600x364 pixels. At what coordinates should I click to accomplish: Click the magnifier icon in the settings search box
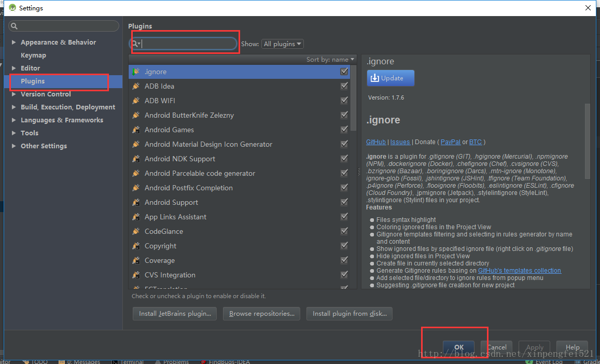click(14, 26)
